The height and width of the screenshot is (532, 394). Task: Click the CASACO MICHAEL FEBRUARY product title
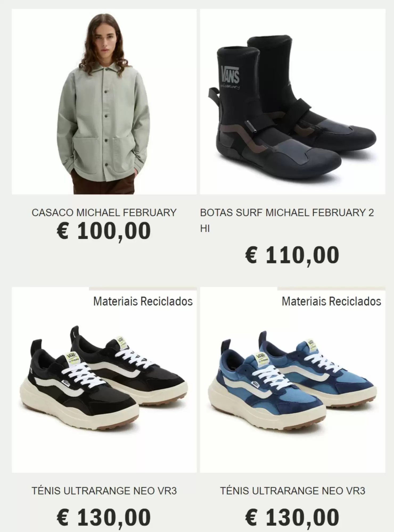tap(104, 213)
